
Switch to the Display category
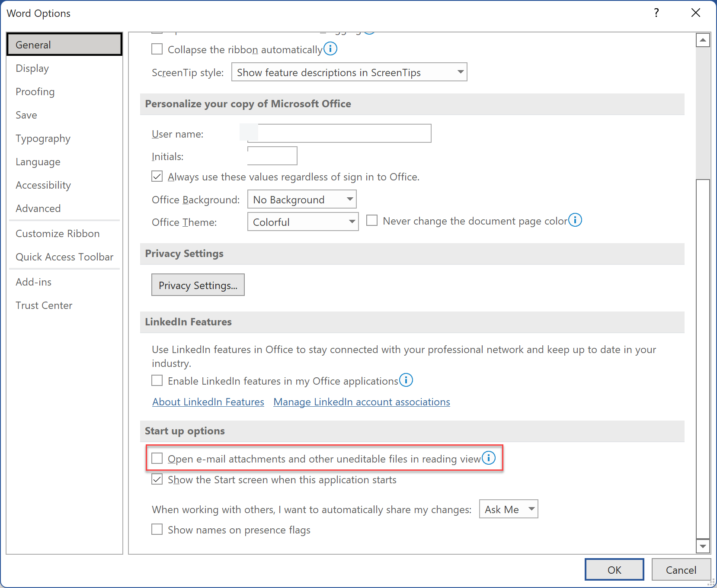point(64,68)
